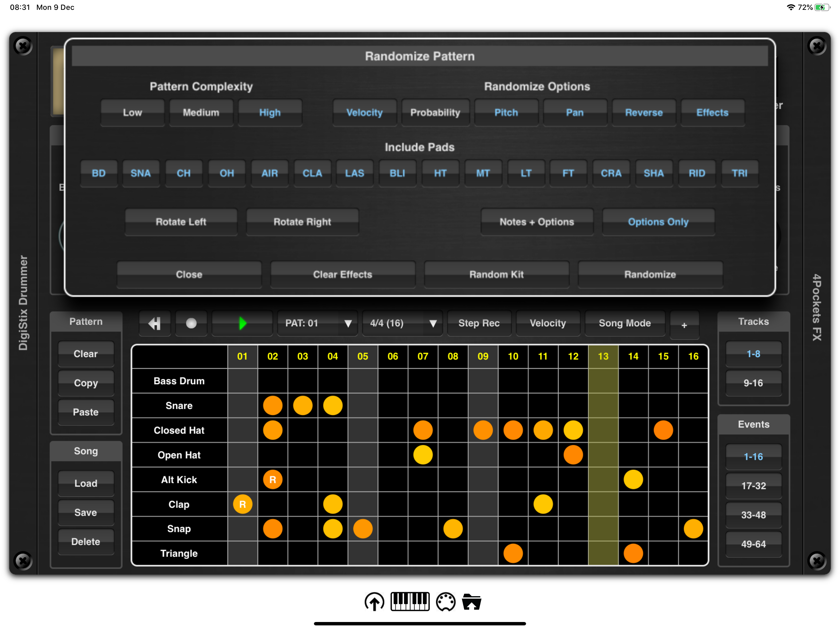Click the Alt Kick R note on step 02
The height and width of the screenshot is (630, 840).
pyautogui.click(x=272, y=480)
